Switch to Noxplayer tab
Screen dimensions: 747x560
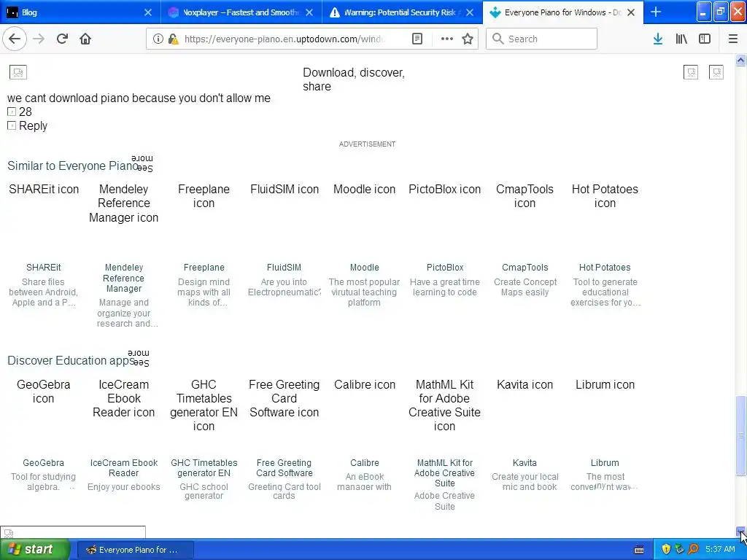click(x=241, y=12)
